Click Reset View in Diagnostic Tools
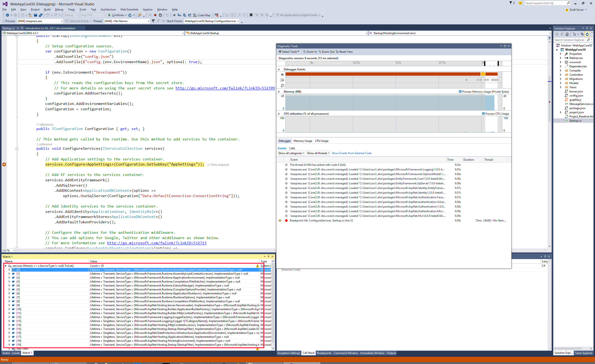 click(x=344, y=52)
